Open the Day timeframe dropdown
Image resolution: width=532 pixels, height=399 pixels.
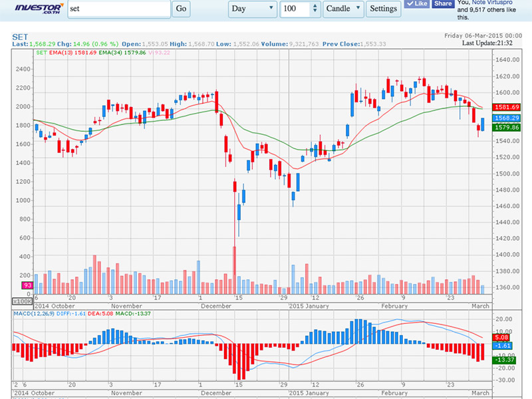tap(253, 9)
